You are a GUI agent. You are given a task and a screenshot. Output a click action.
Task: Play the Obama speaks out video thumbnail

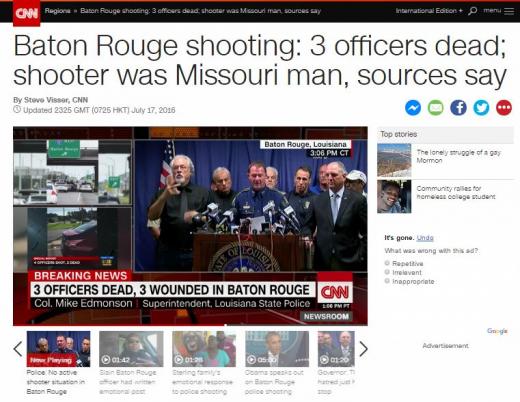pos(277,349)
